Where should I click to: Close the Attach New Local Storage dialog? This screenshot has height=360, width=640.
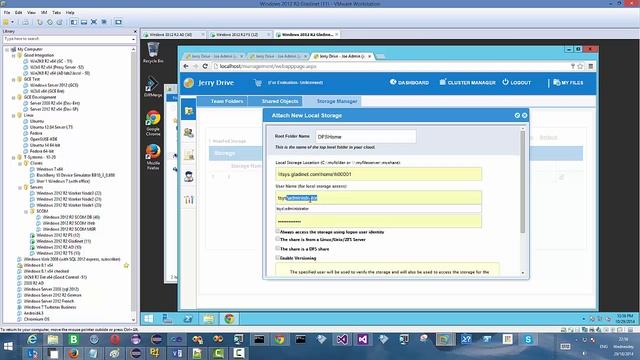point(524,116)
